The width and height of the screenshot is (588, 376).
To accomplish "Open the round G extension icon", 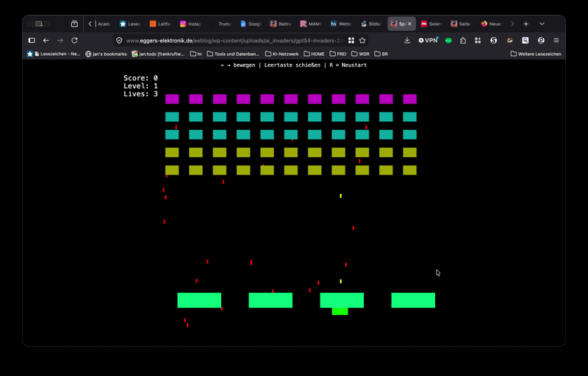I will (x=541, y=40).
